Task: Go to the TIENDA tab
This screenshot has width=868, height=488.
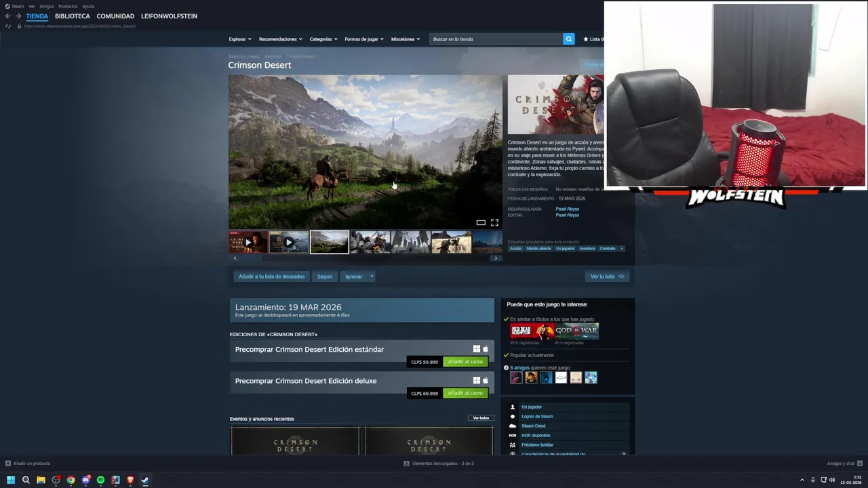Action: pos(37,16)
